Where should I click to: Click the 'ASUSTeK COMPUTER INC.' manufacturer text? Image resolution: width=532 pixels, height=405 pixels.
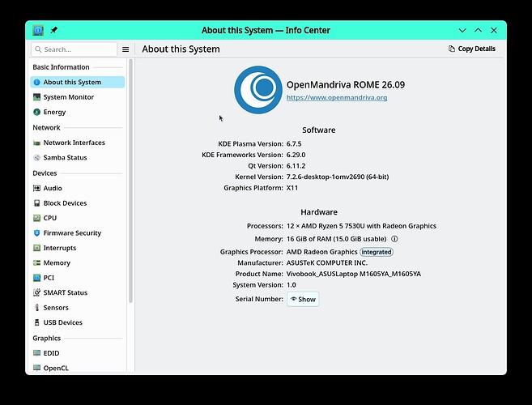click(x=327, y=262)
